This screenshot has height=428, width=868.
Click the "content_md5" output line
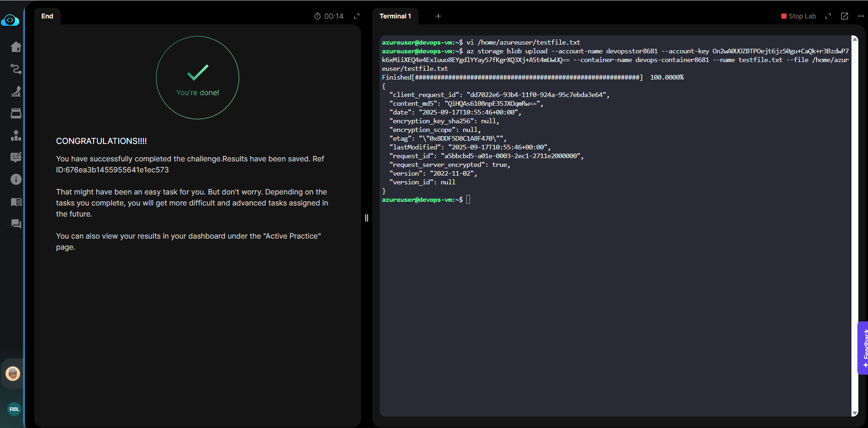click(x=466, y=103)
